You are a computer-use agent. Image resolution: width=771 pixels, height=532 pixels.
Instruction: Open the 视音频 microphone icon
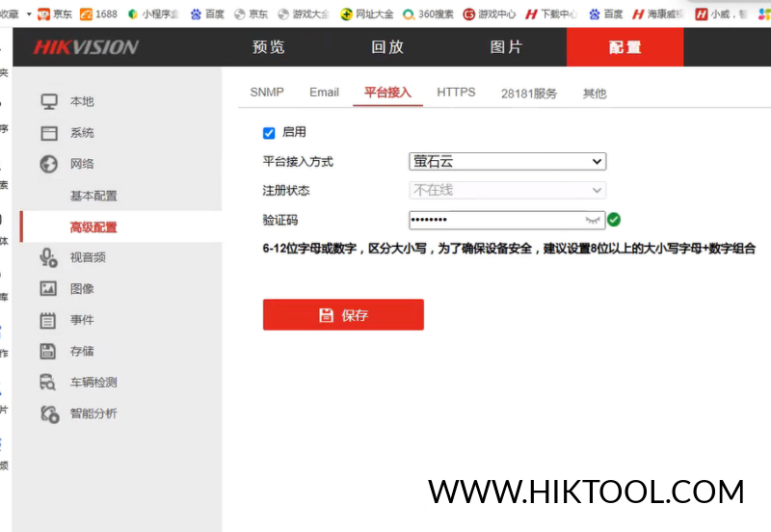click(x=49, y=257)
